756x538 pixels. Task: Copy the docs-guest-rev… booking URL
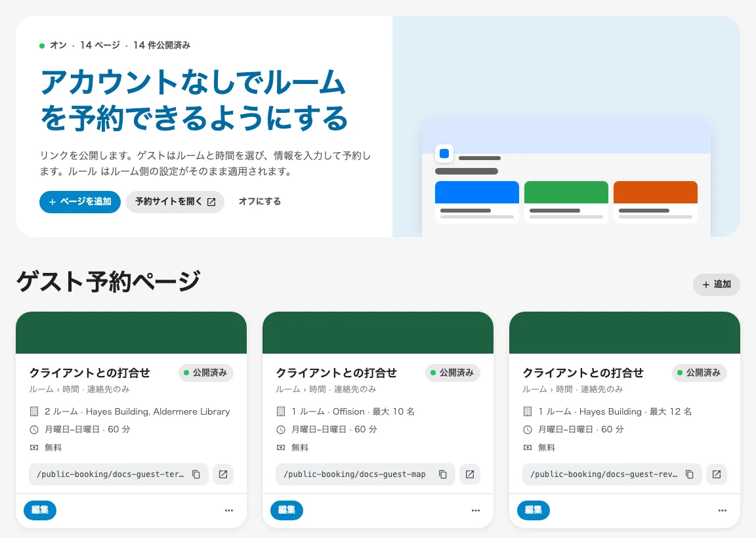coord(690,474)
